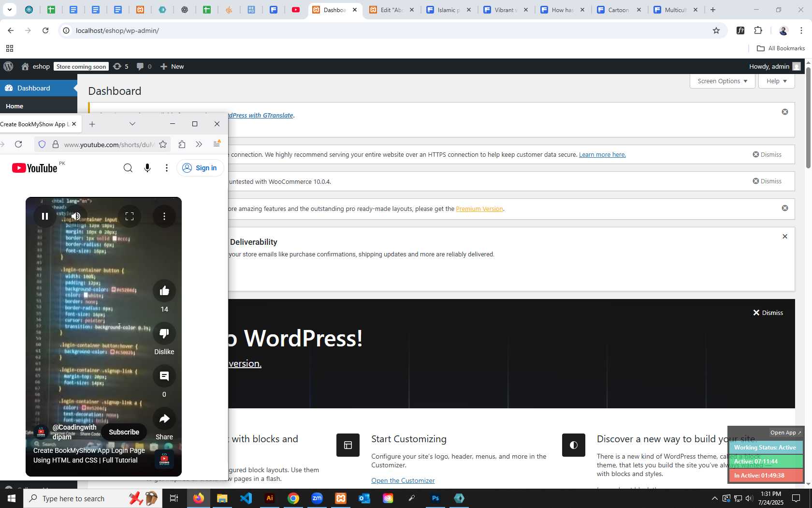Close the Deliverability panel
812x508 pixels.
[785, 236]
